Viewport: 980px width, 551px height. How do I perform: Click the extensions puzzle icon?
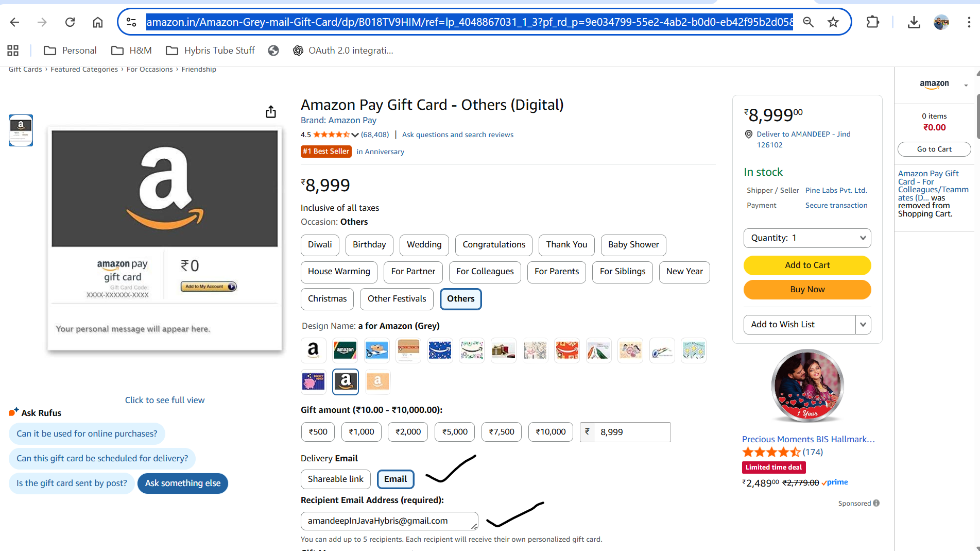tap(872, 22)
